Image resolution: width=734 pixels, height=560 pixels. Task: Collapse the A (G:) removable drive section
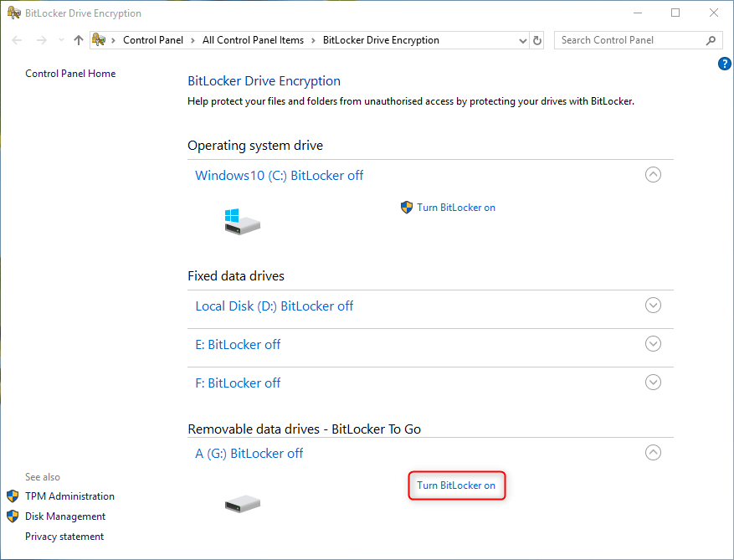coord(654,453)
